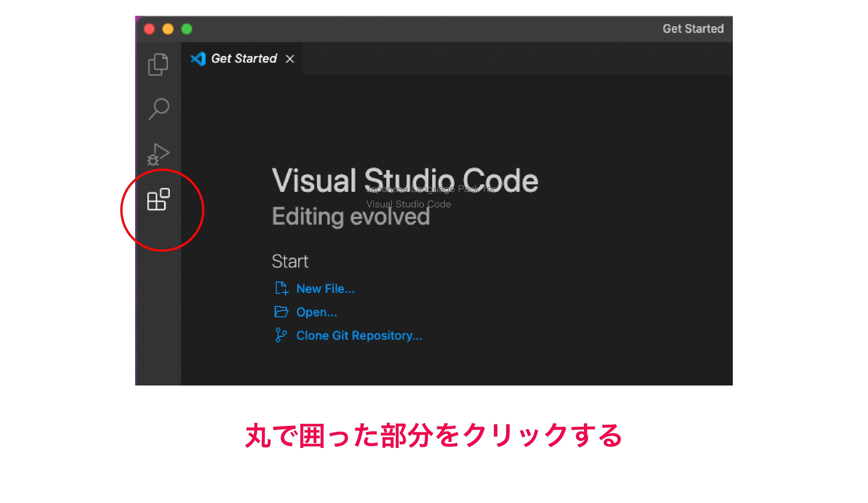Open the Search view magnifier icon
The height and width of the screenshot is (503, 868).
point(159,109)
